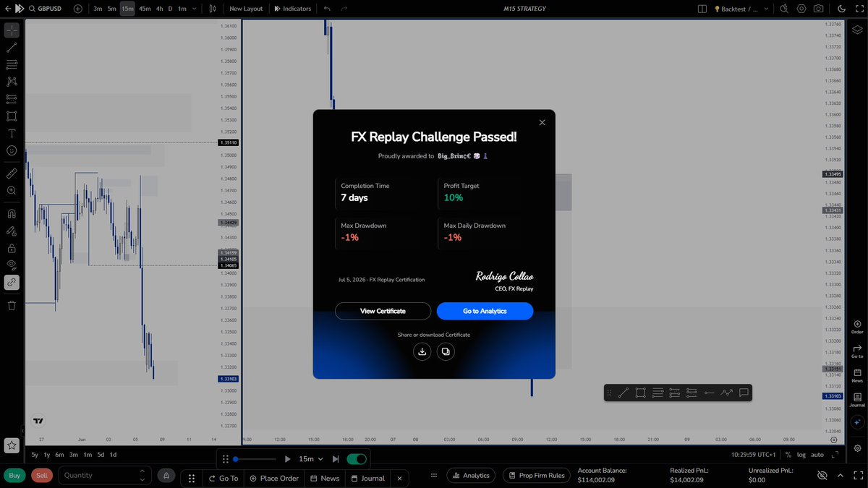868x488 pixels.
Task: Open Go to in right sidebar
Action: (x=857, y=351)
